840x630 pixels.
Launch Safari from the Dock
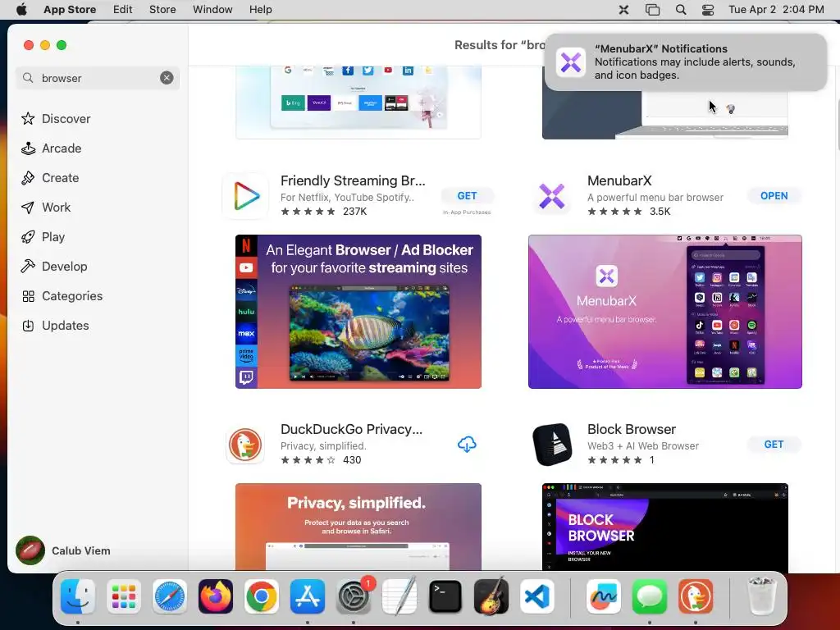tap(170, 596)
